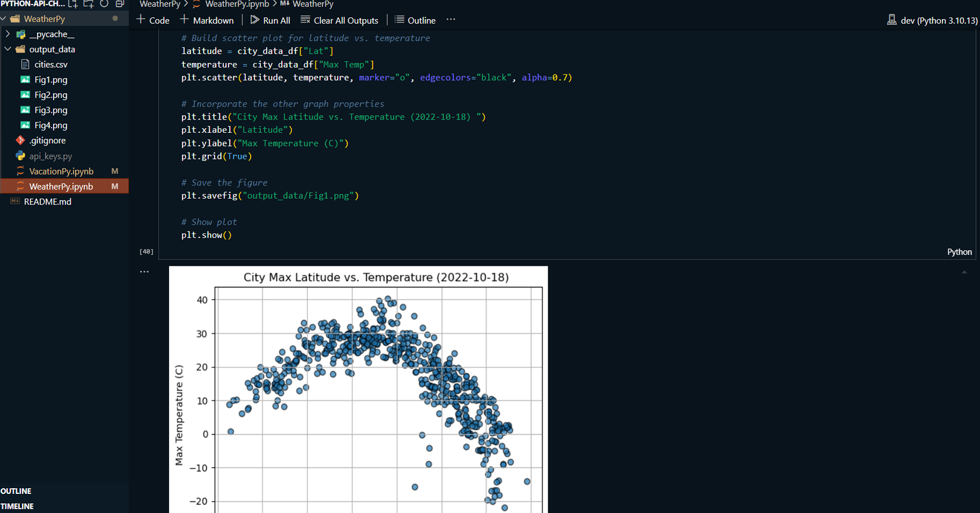Open the toolbar more actions ellipsis
This screenshot has height=513, width=980.
(x=451, y=20)
